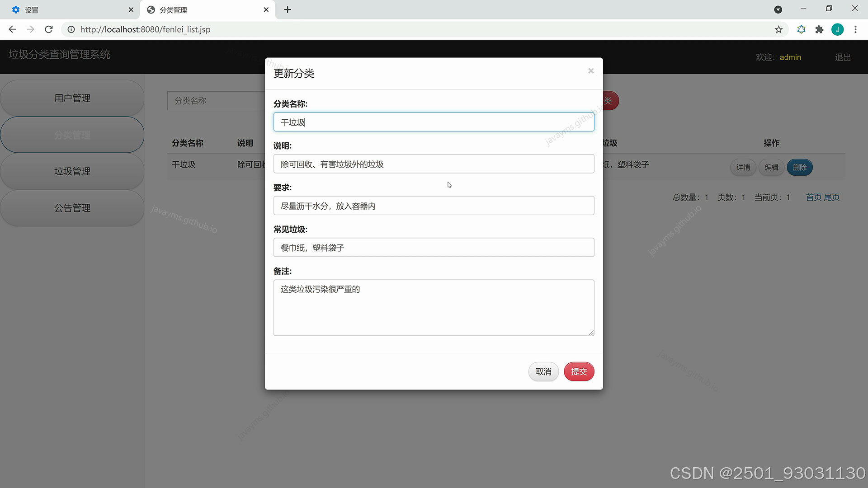Click the 垃圾分类查询管理系统 title

59,54
